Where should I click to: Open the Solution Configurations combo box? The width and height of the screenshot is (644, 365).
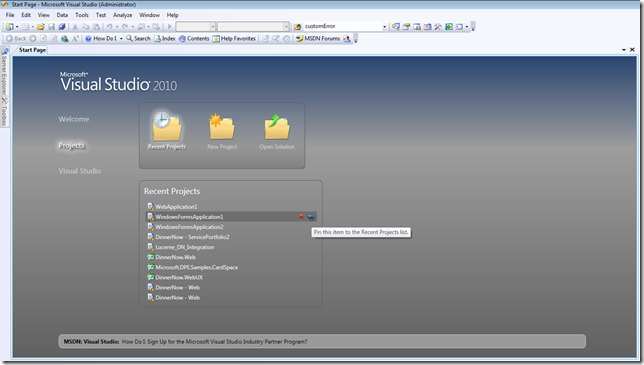point(196,27)
